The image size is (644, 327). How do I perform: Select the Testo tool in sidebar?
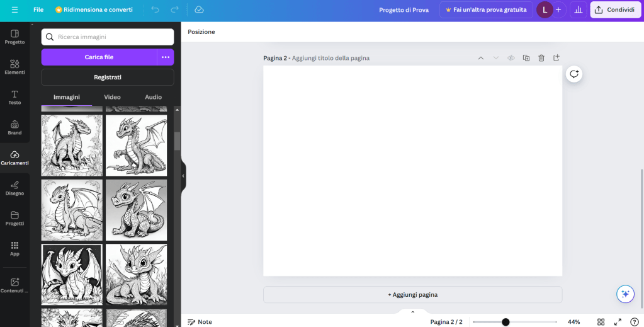[x=14, y=97]
